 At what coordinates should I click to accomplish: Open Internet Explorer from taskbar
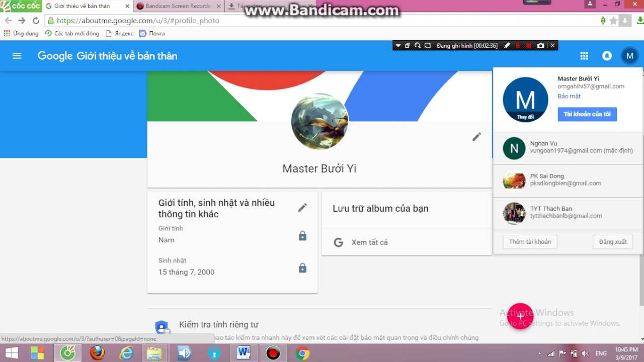tap(126, 353)
